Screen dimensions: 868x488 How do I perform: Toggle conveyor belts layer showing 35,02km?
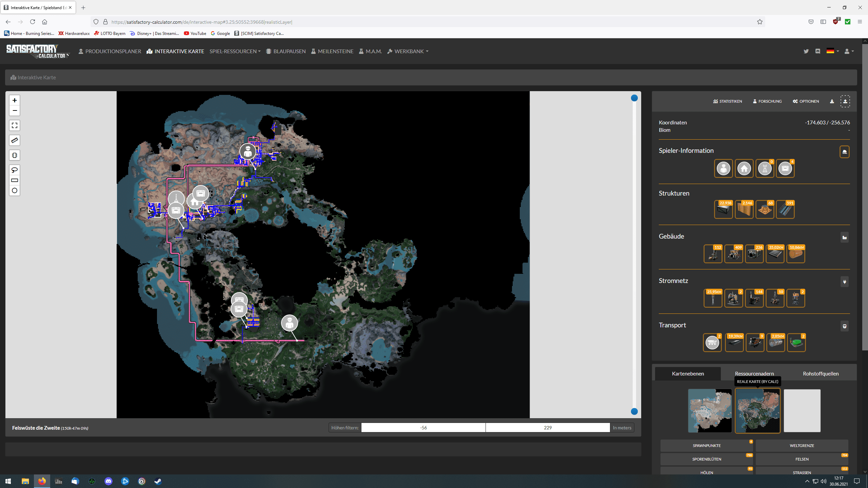775,254
